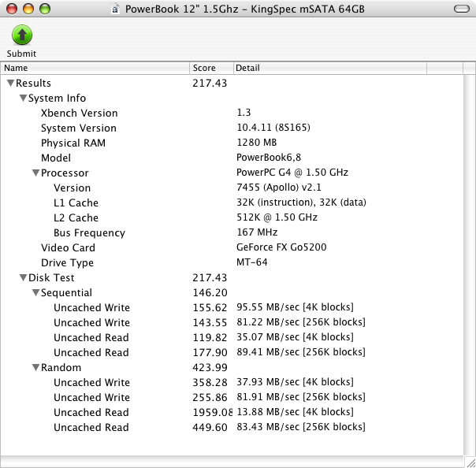The width and height of the screenshot is (476, 468).
Task: Click the Random score 423.99
Action: coord(210,367)
